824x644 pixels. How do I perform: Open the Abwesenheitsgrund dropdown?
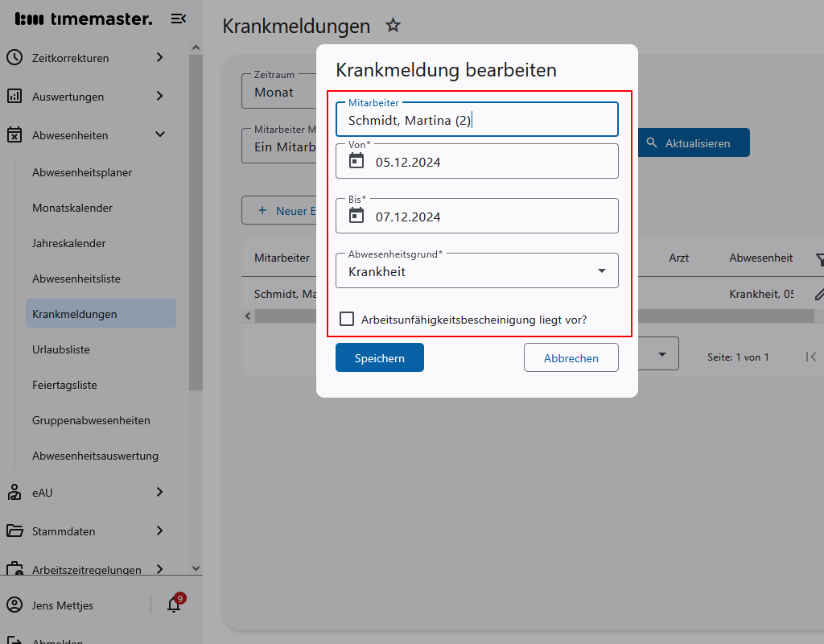click(x=601, y=271)
